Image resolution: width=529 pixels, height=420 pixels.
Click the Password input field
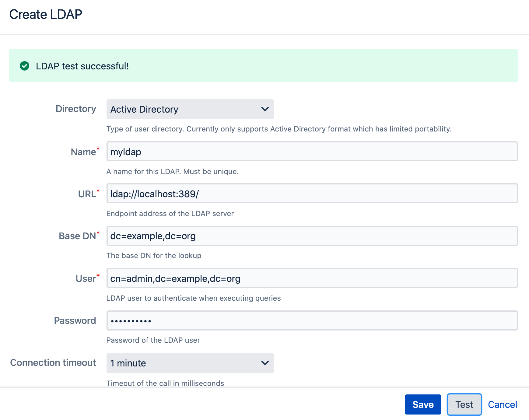(x=312, y=320)
